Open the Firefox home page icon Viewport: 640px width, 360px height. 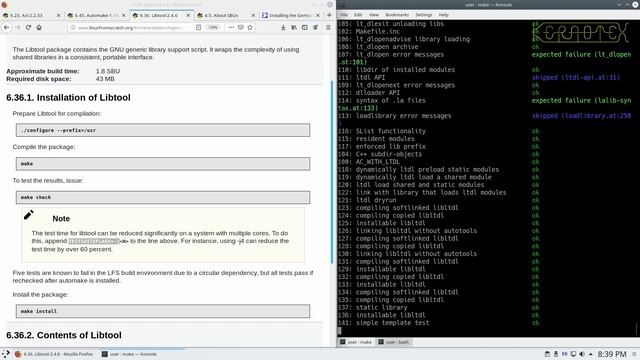pos(39,27)
